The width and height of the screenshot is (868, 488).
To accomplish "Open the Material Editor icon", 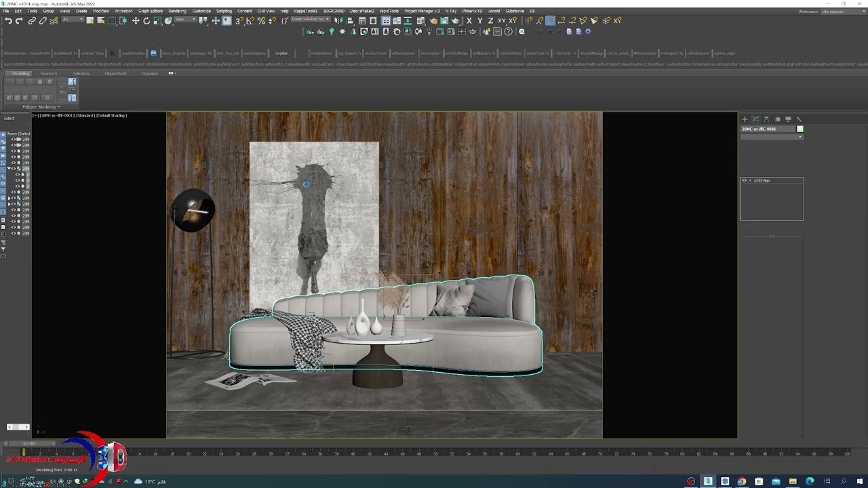I will click(421, 20).
